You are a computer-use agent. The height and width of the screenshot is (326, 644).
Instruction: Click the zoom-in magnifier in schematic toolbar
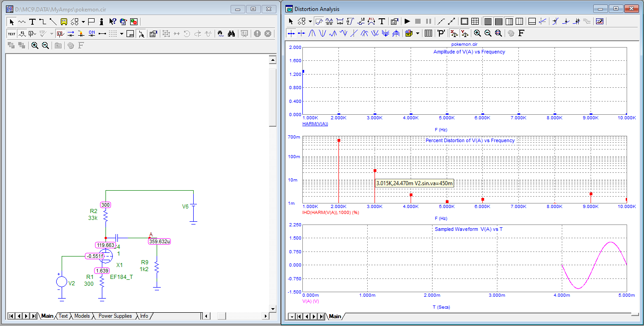coord(35,45)
